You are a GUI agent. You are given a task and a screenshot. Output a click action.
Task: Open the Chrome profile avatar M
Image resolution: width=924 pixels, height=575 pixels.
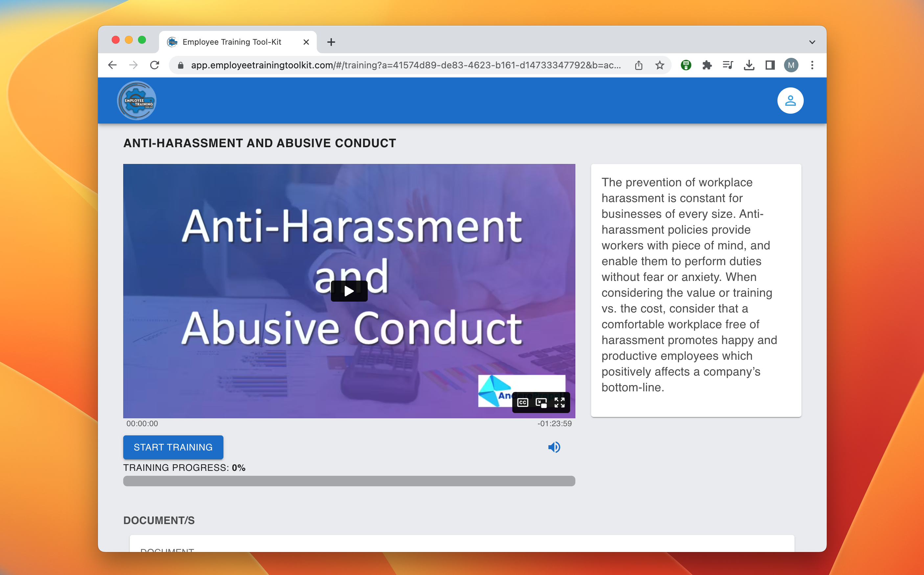coord(791,65)
